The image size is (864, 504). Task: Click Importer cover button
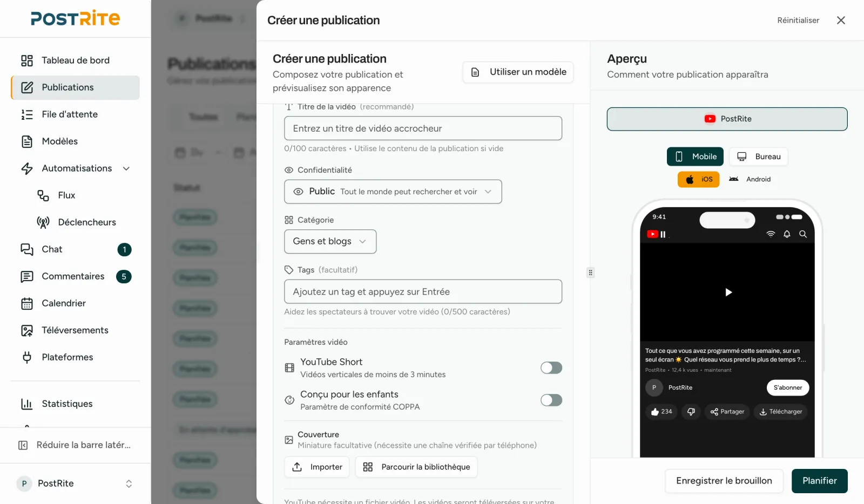(317, 467)
